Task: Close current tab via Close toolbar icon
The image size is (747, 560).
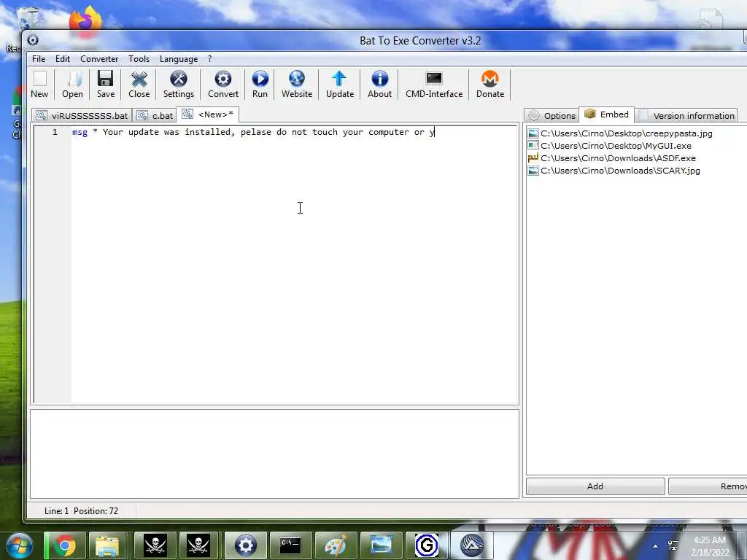Action: pos(139,85)
